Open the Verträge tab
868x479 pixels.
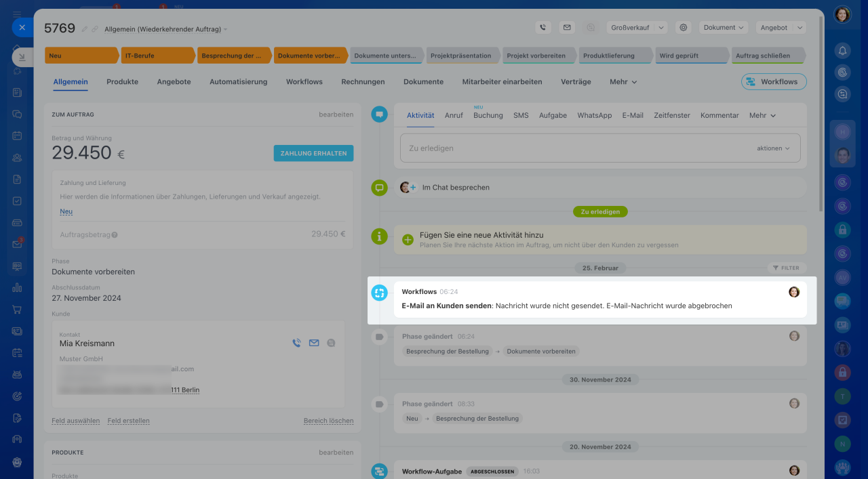pyautogui.click(x=576, y=82)
